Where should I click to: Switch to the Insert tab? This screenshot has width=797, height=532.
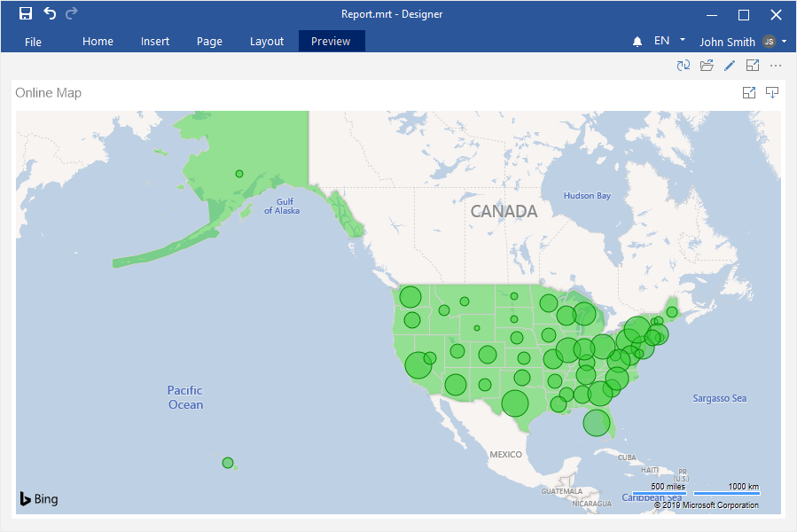[x=155, y=42]
